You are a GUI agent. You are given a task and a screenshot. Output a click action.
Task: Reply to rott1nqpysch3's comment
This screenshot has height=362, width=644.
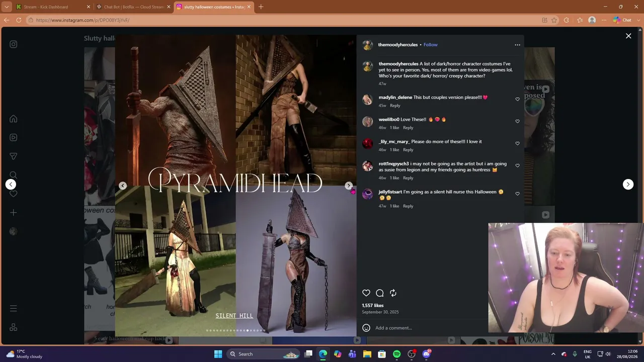(408, 178)
